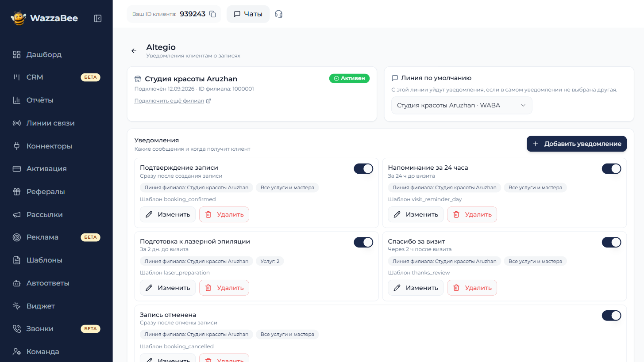Click Изменить for Напоминание за 24 часа
The image size is (644, 362).
(416, 214)
